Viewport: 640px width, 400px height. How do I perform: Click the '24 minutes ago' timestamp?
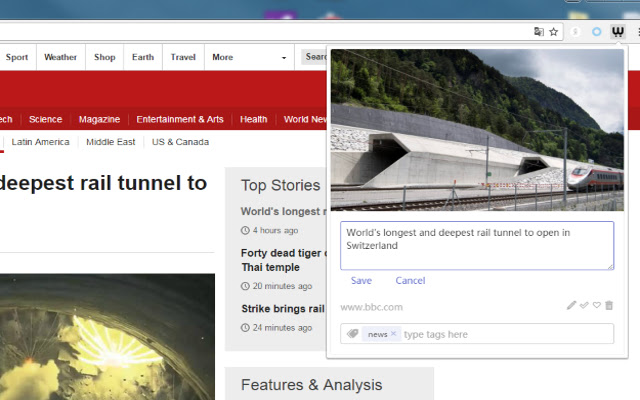click(282, 328)
